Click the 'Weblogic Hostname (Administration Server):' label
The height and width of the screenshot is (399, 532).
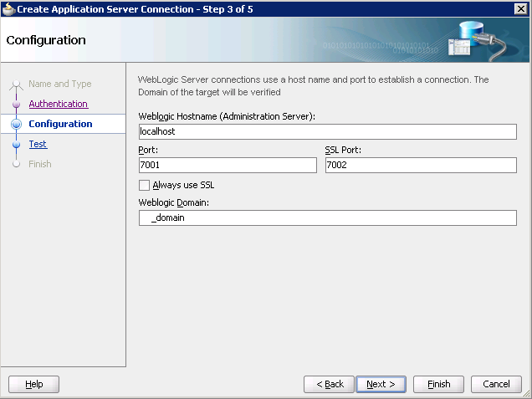click(227, 116)
